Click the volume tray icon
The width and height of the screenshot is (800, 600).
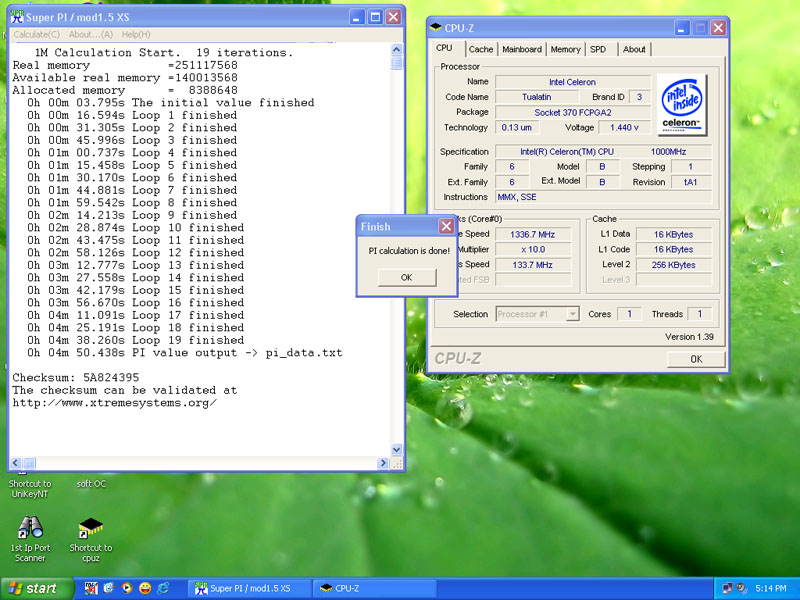point(742,588)
